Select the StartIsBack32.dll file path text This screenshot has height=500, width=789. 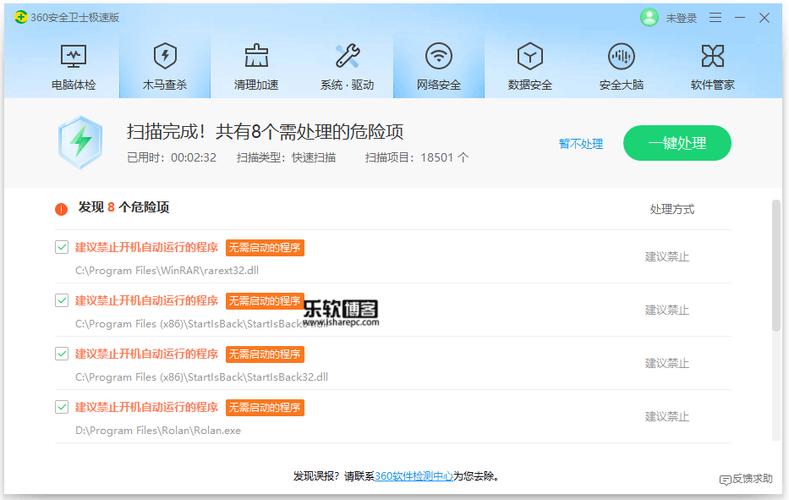point(201,377)
